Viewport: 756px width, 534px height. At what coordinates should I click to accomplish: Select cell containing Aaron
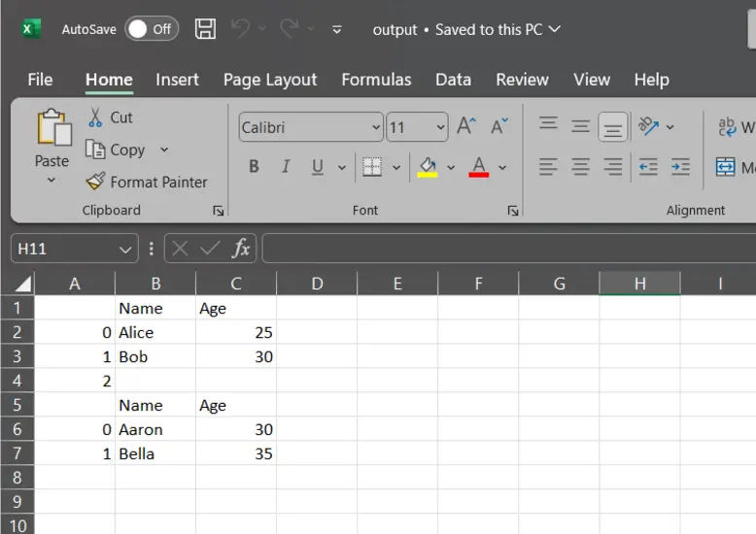(155, 429)
